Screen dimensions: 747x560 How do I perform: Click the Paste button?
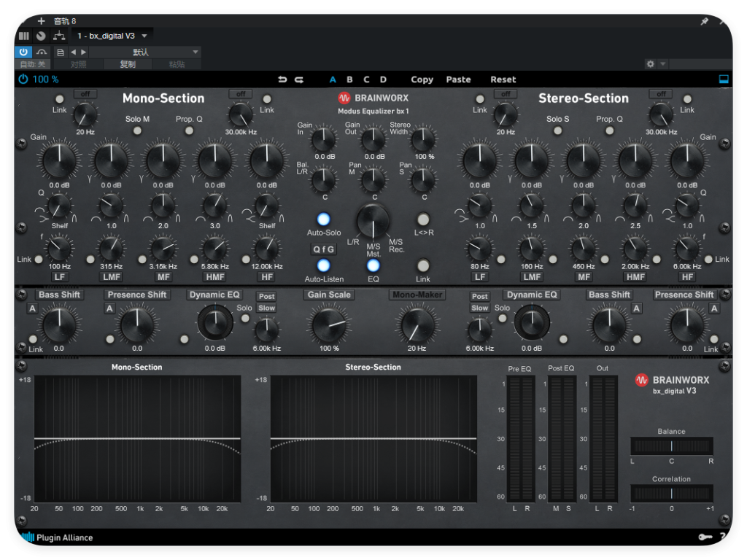(x=458, y=79)
